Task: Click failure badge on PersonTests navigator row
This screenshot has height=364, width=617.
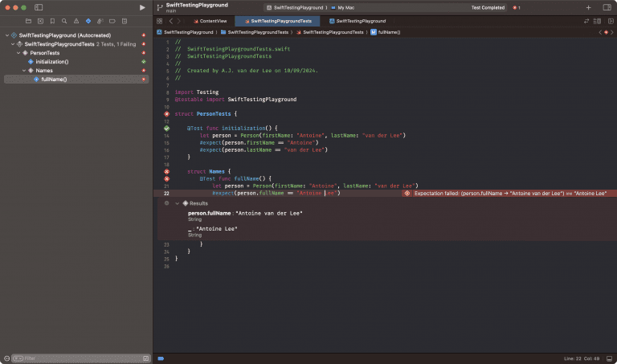Action: (x=144, y=53)
